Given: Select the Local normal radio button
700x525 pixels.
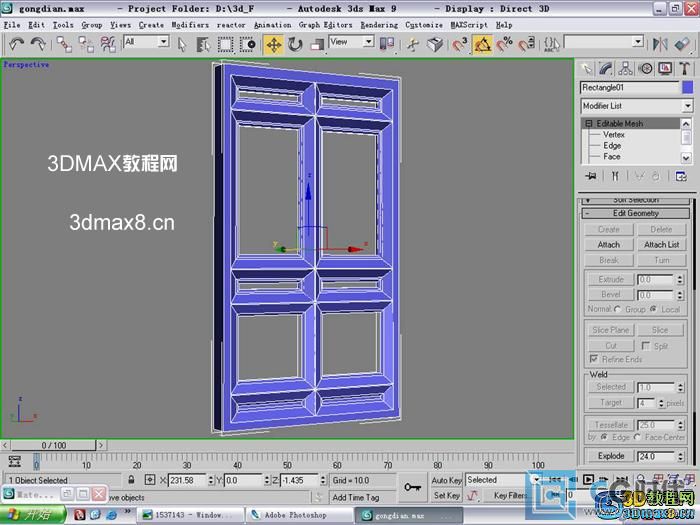Looking at the screenshot, I should pyautogui.click(x=653, y=309).
